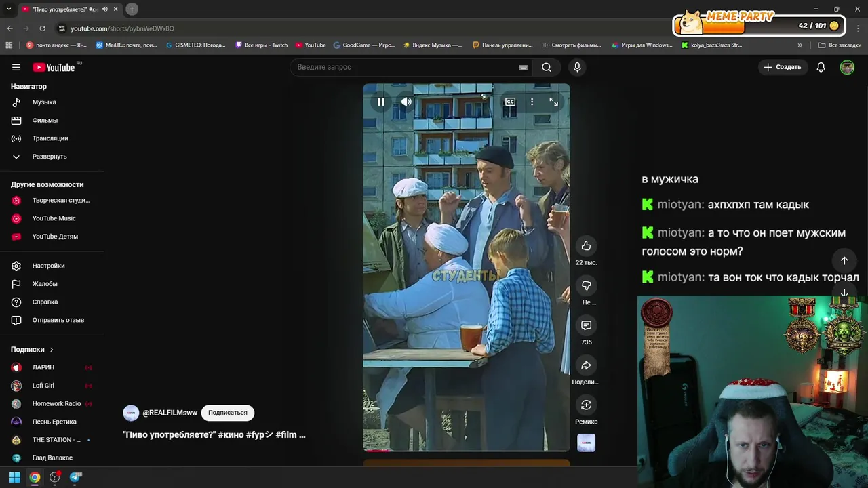Go to the YouTube home logo
The width and height of the screenshot is (868, 488).
click(54, 67)
